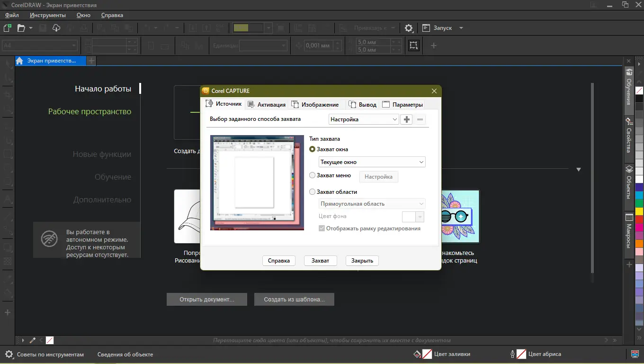Click the Цвет заливки fill bucket icon
644x364 pixels.
417,354
